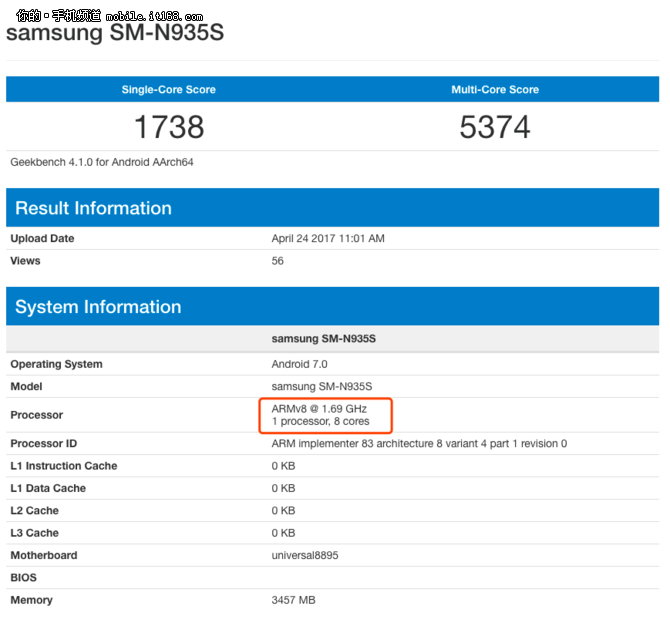The image size is (670, 623).
Task: Select the L2 Cache label
Action: pyautogui.click(x=34, y=511)
